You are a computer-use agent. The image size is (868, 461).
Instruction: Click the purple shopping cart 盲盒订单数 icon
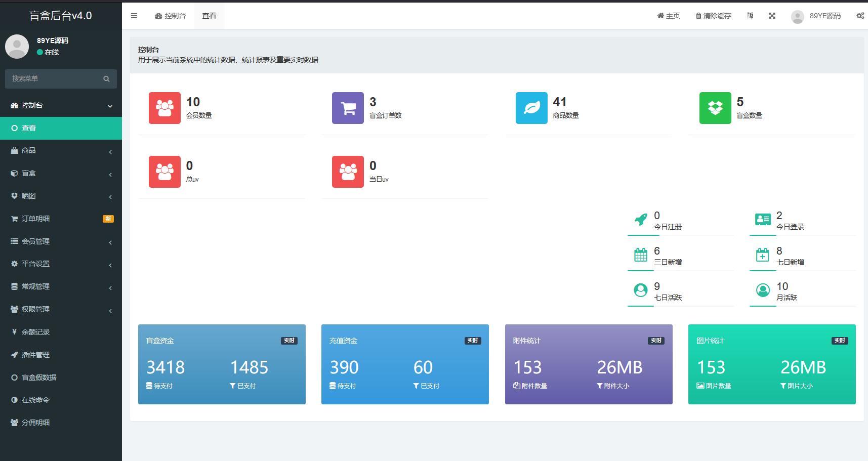348,108
